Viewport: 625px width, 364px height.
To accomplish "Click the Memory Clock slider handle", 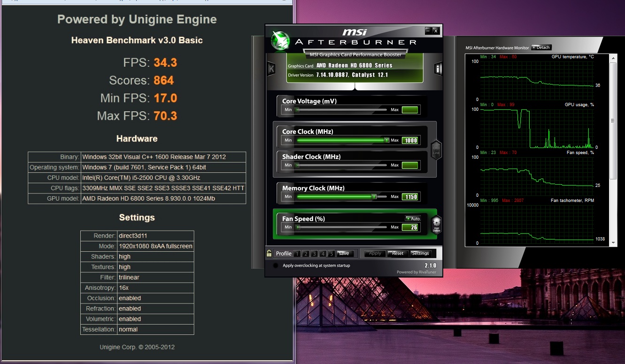I will click(x=374, y=196).
